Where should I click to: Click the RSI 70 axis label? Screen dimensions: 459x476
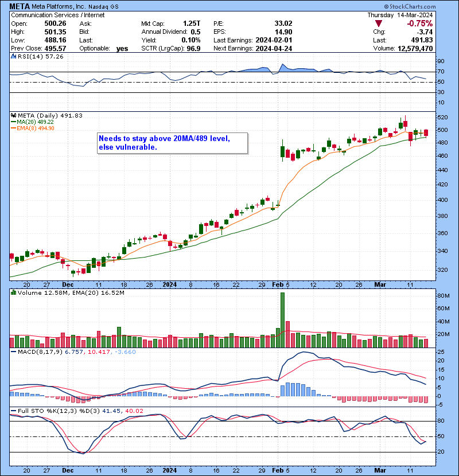[441, 71]
